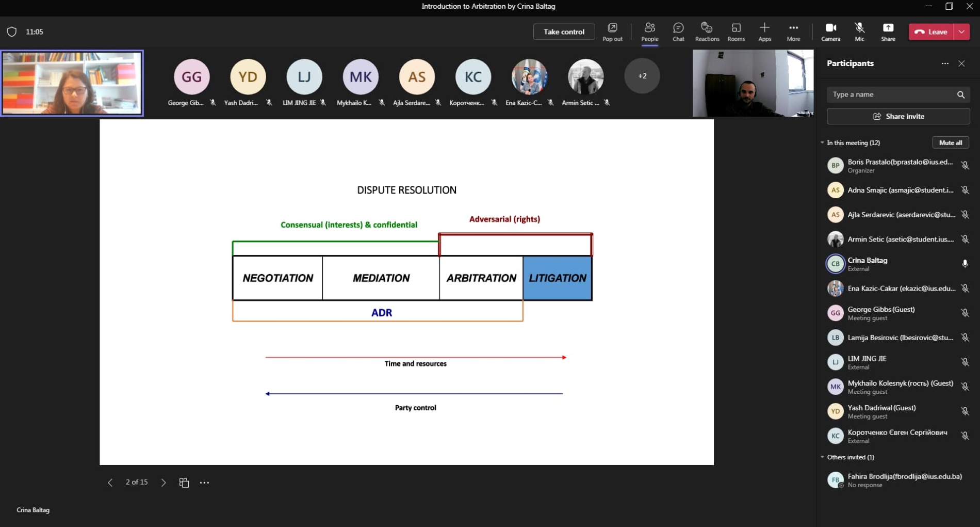Click the Mute all button
Screen dimensions: 980x527
[950, 143]
